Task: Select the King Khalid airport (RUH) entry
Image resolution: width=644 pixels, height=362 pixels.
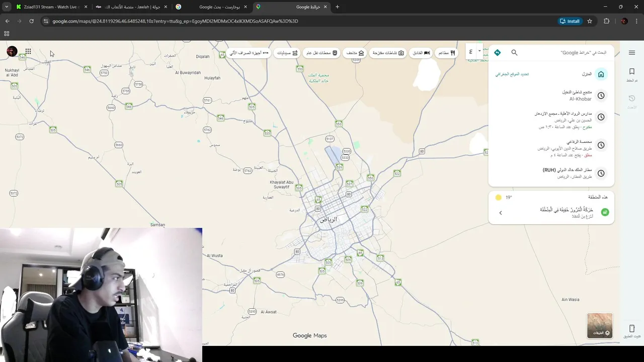Action: (x=552, y=173)
